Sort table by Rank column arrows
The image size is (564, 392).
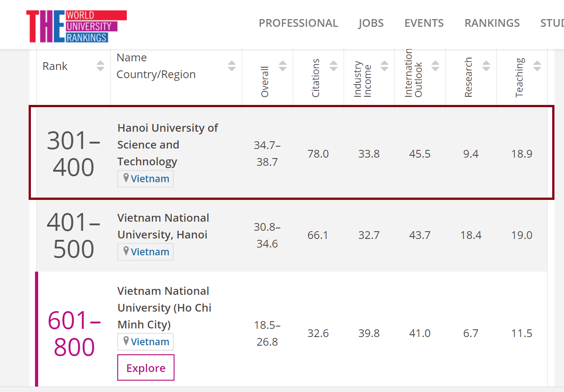(x=100, y=66)
